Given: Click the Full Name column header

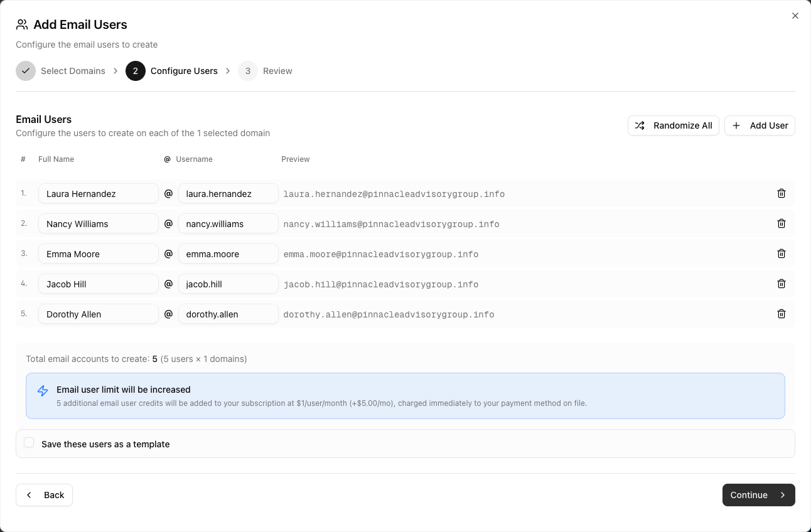Looking at the screenshot, I should point(56,159).
